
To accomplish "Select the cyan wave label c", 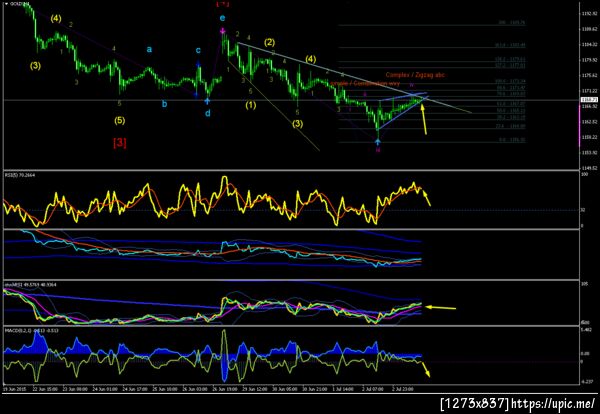I will pos(198,50).
